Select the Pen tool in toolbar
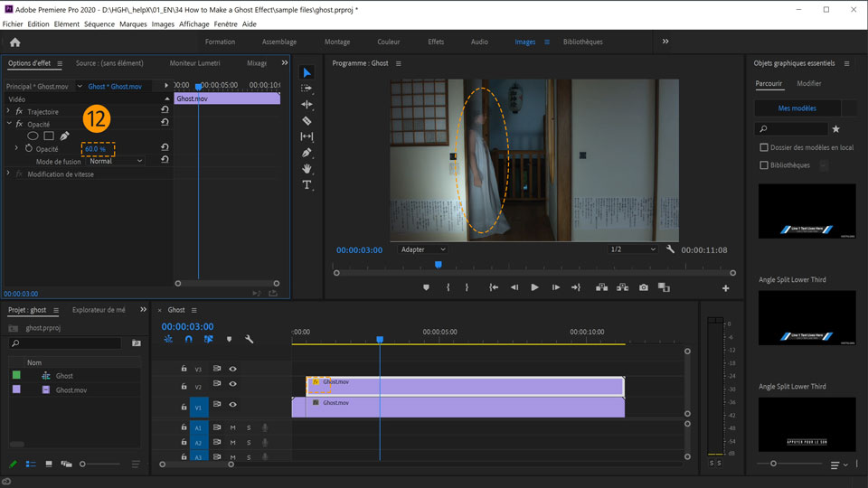This screenshot has height=488, width=868. tap(307, 153)
